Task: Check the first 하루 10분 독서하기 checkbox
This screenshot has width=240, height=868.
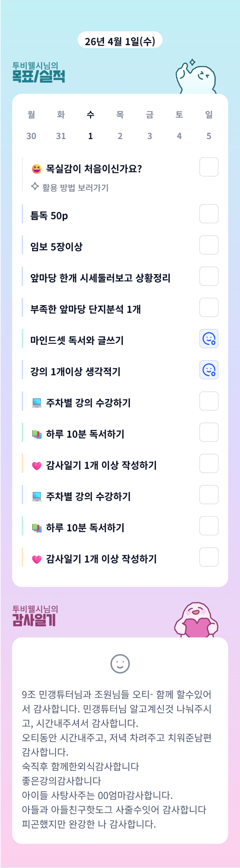Action: click(x=209, y=432)
